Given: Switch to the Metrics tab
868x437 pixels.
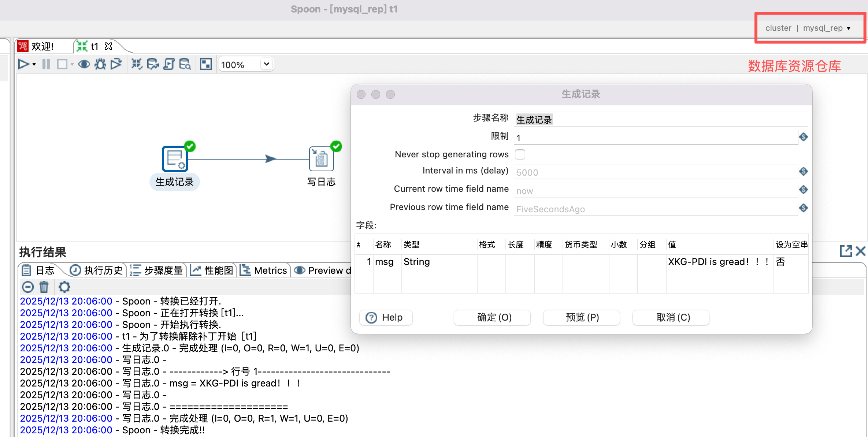Looking at the screenshot, I should [264, 270].
